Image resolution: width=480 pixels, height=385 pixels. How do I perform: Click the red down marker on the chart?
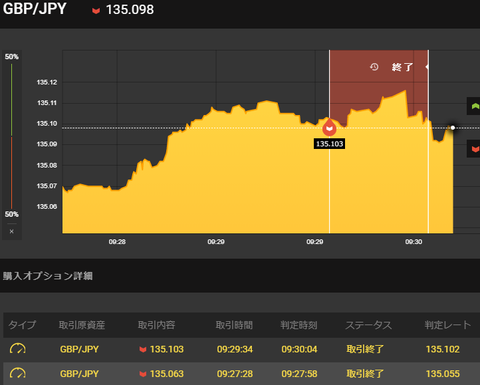coord(329,128)
